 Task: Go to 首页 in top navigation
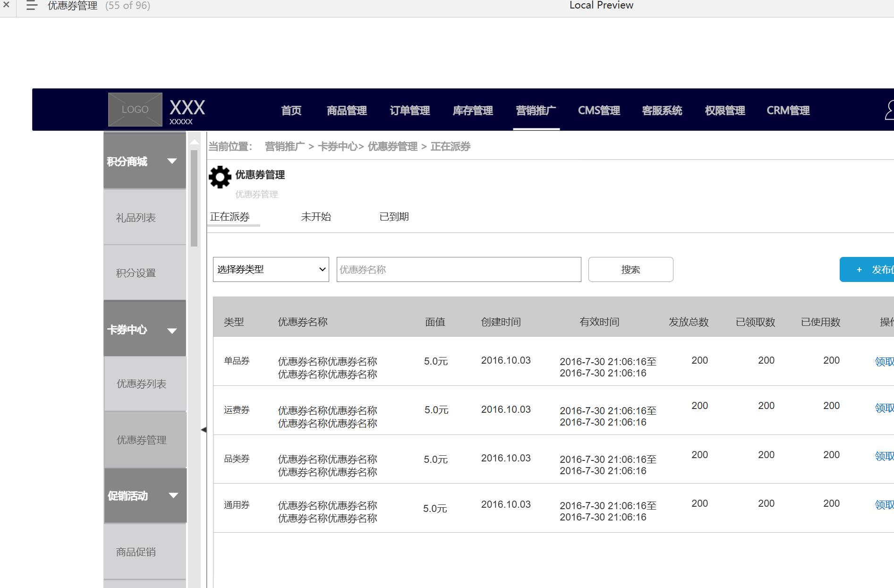[291, 111]
